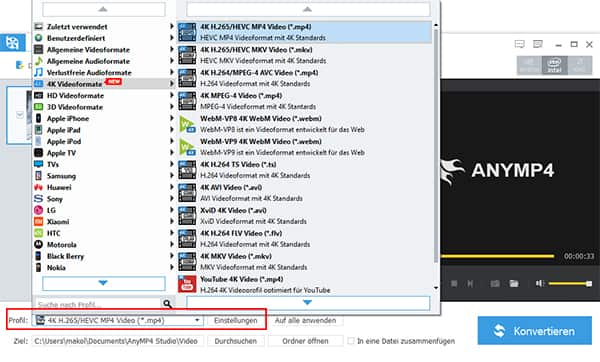Open Einstellungen for the selected profile
600x362 pixels.
tap(236, 320)
